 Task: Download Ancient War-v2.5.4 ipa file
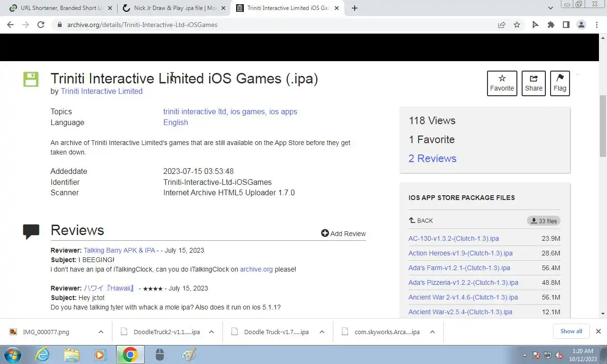coord(460,312)
